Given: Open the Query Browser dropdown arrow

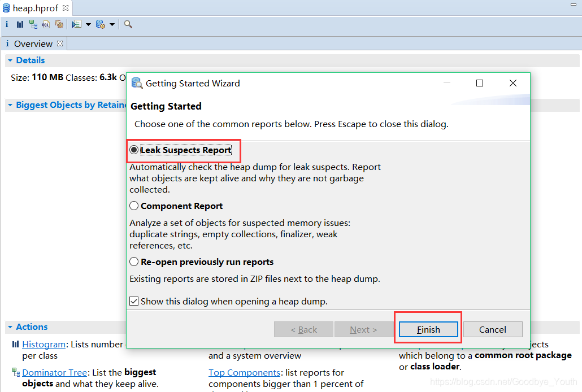Looking at the screenshot, I should point(112,25).
